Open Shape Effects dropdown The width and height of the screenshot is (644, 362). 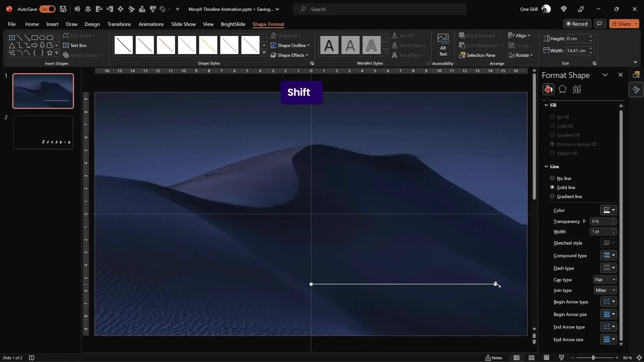(289, 55)
